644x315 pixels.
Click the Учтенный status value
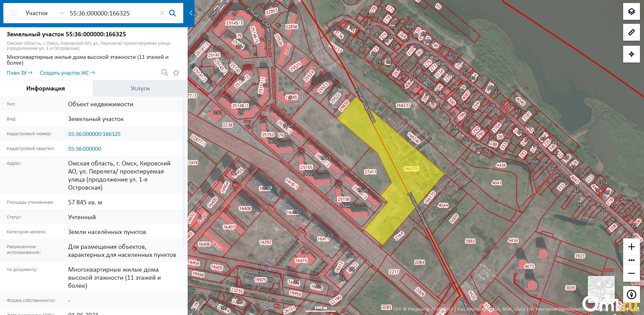click(x=82, y=217)
